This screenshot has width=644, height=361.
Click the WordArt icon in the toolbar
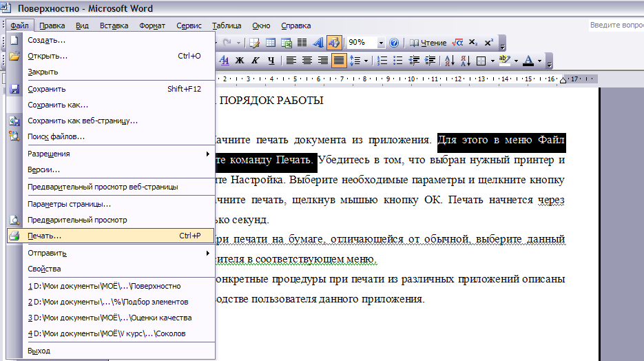pyautogui.click(x=318, y=43)
